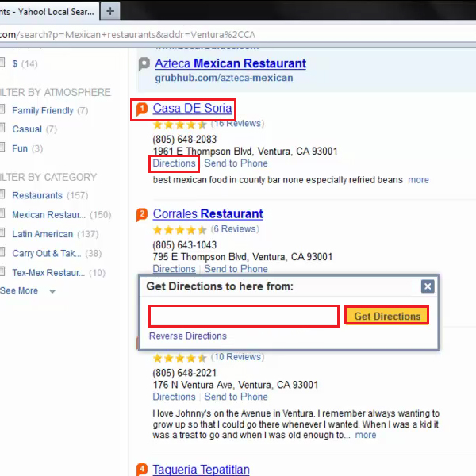Click Latin American category label

point(43,234)
